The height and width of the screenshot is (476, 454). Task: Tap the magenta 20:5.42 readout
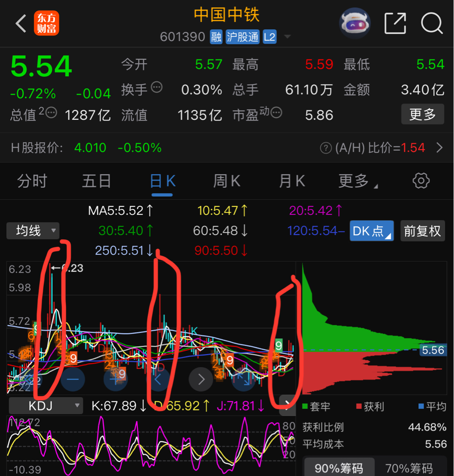pyautogui.click(x=316, y=211)
